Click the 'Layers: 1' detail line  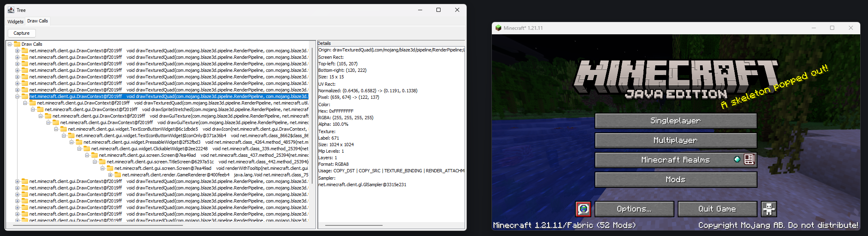[x=328, y=158]
